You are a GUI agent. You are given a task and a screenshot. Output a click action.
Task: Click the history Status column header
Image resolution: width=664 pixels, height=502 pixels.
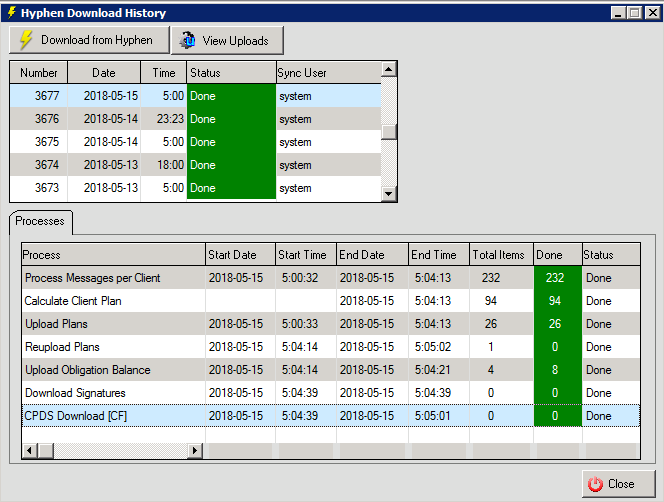tap(231, 73)
